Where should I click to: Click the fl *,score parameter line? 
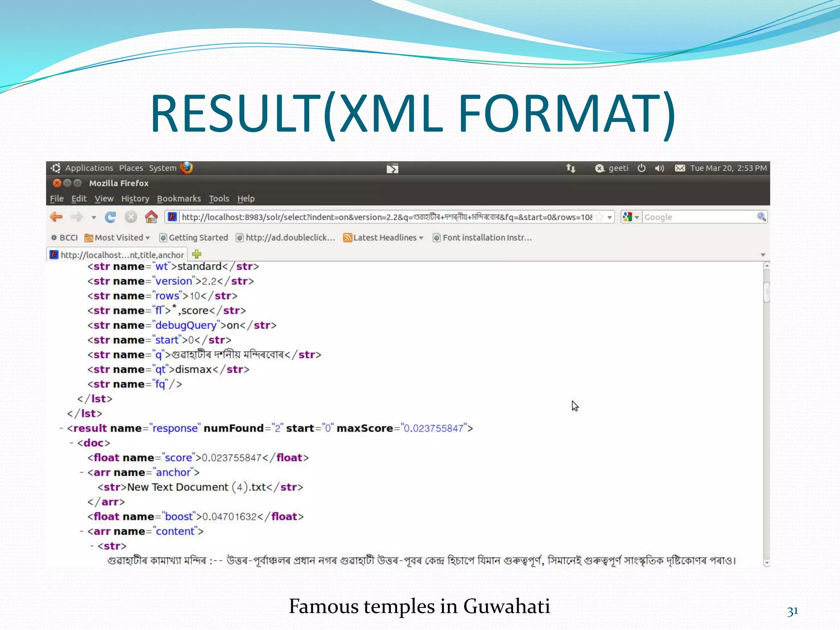coord(167,310)
